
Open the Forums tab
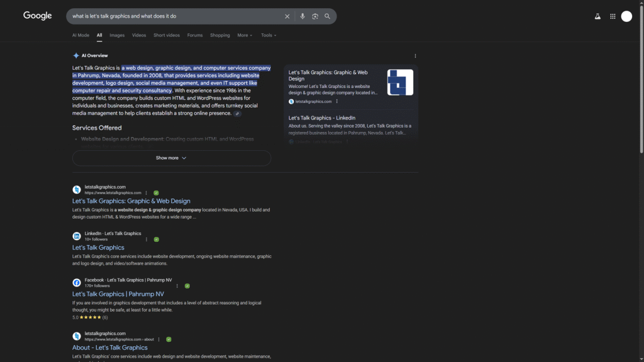[x=195, y=35]
